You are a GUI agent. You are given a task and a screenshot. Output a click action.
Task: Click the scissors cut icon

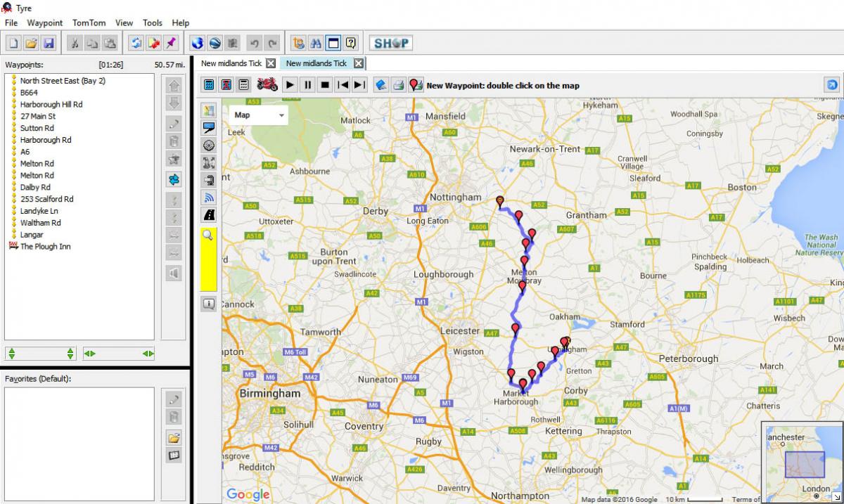(74, 43)
